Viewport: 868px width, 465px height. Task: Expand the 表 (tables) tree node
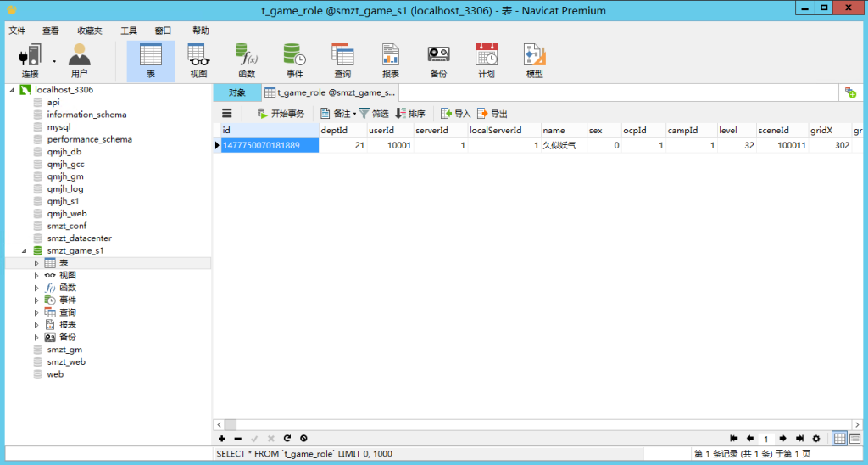click(36, 263)
